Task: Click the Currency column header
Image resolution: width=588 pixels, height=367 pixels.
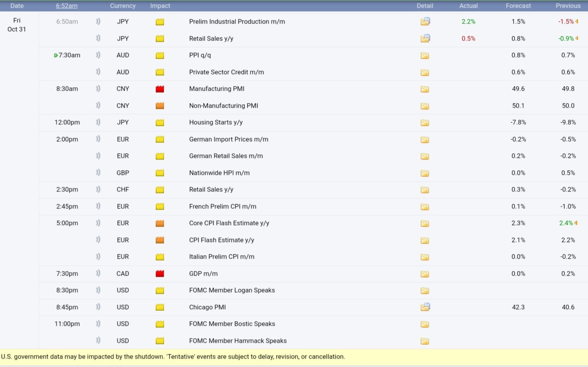Action: click(122, 6)
